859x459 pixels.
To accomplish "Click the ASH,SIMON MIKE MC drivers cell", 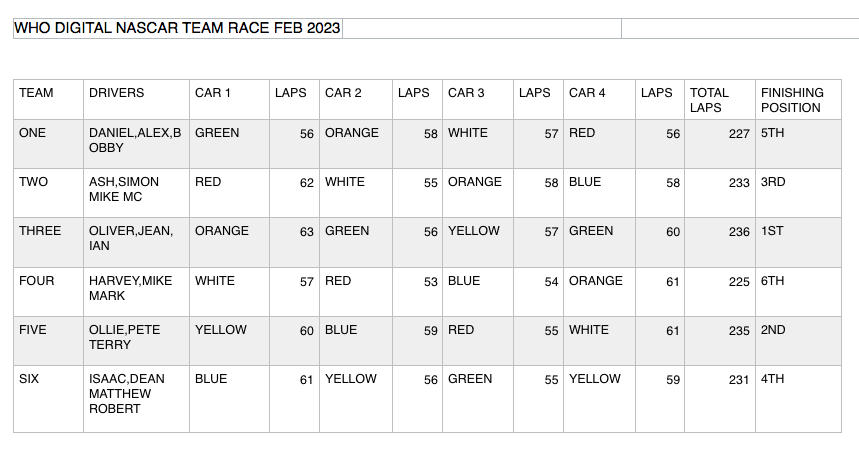I will (x=136, y=190).
